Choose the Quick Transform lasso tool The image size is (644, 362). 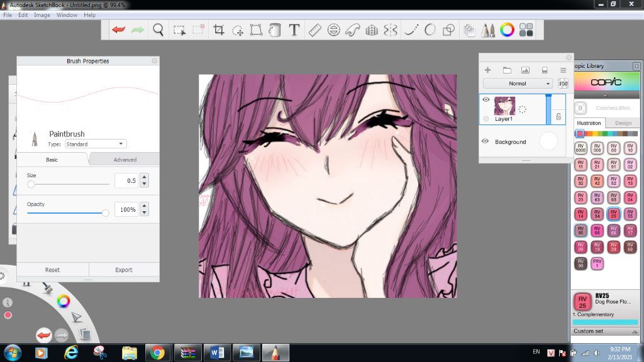click(x=237, y=30)
